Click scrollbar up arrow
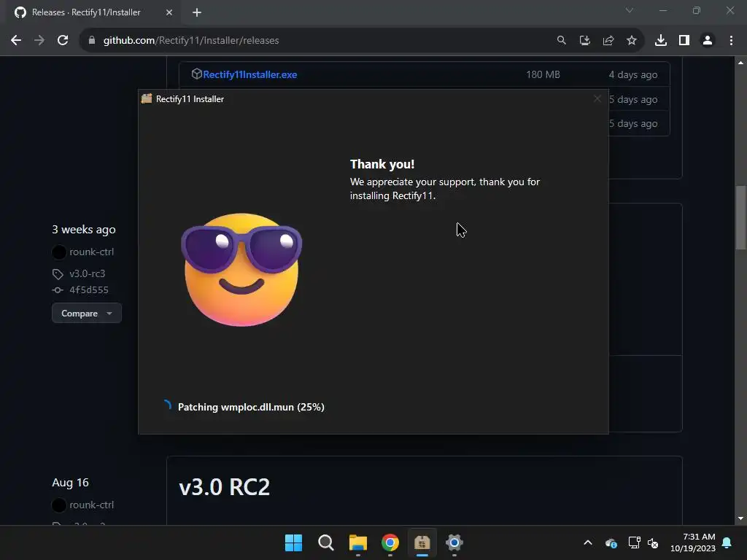The height and width of the screenshot is (560, 747). (740, 63)
